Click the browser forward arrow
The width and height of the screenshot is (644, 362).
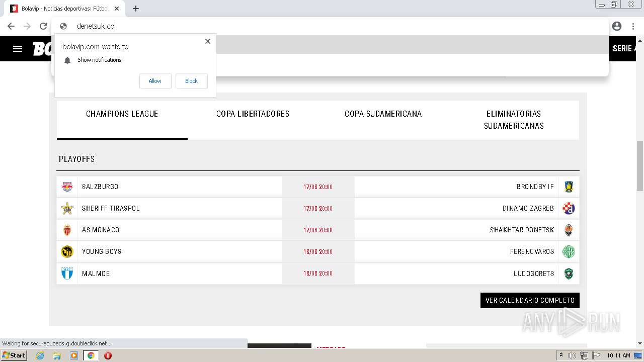[x=27, y=26]
